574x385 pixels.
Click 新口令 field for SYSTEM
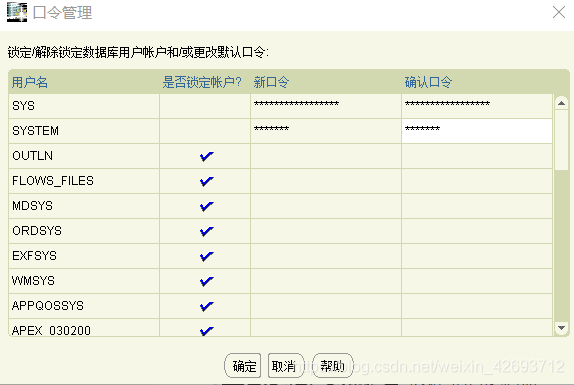(326, 131)
